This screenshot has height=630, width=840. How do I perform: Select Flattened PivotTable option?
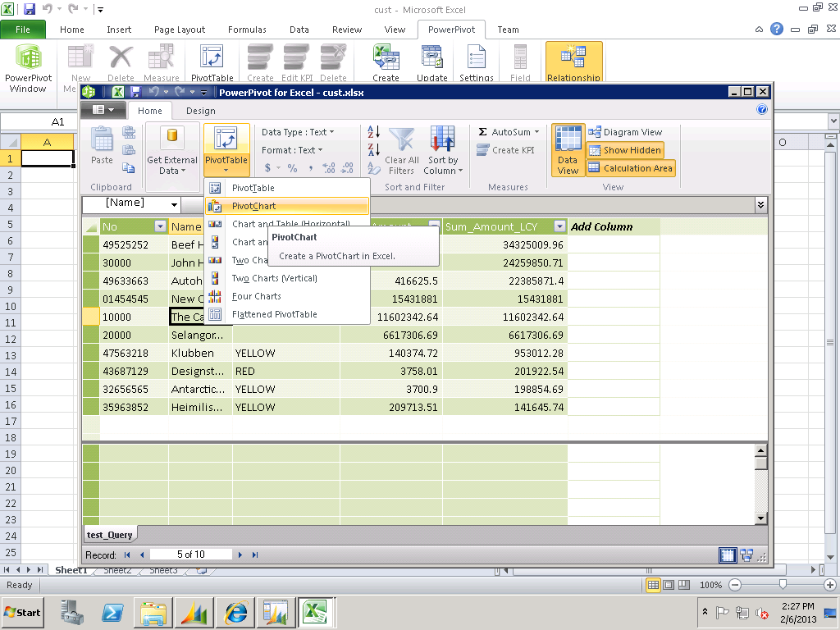286,314
